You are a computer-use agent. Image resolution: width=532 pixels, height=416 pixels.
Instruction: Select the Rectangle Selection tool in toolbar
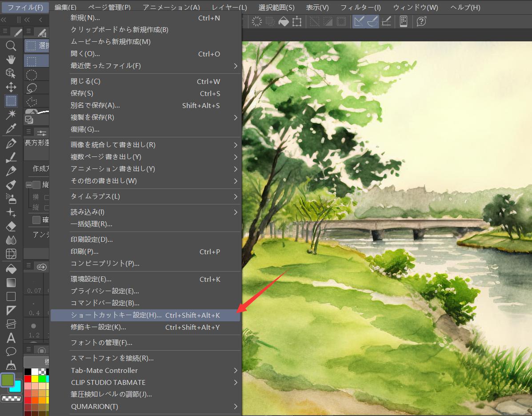pos(11,101)
